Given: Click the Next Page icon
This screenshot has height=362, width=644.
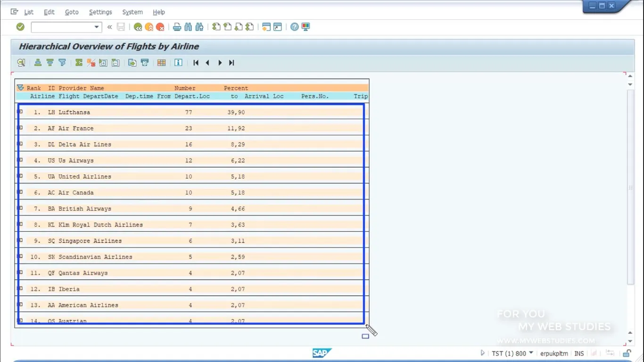Looking at the screenshot, I should click(239, 27).
